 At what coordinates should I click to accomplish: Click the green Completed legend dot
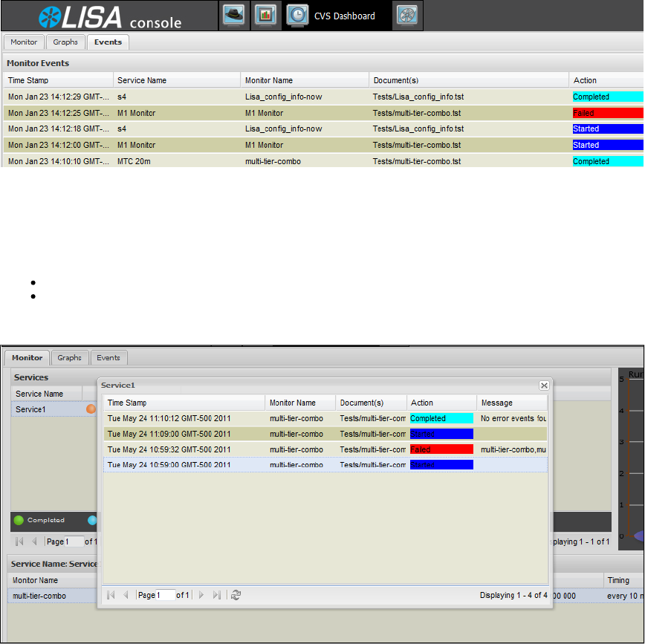pyautogui.click(x=19, y=520)
